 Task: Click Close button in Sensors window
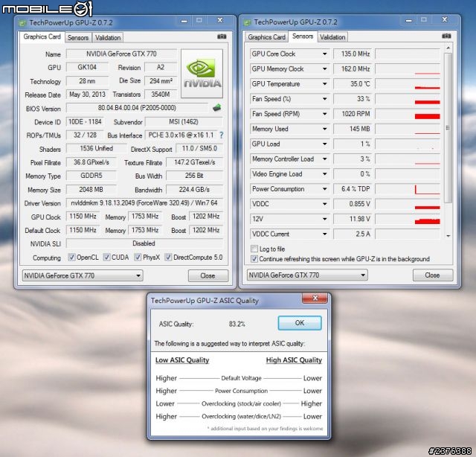point(433,275)
